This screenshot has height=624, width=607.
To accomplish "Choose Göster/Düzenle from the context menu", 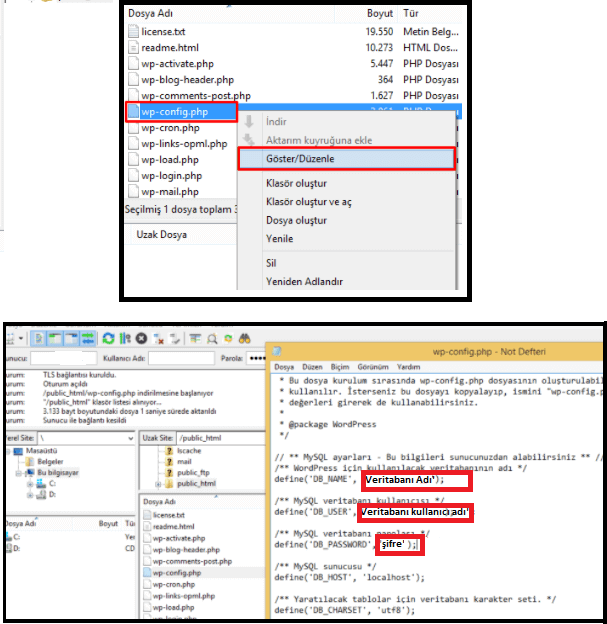I will click(300, 158).
